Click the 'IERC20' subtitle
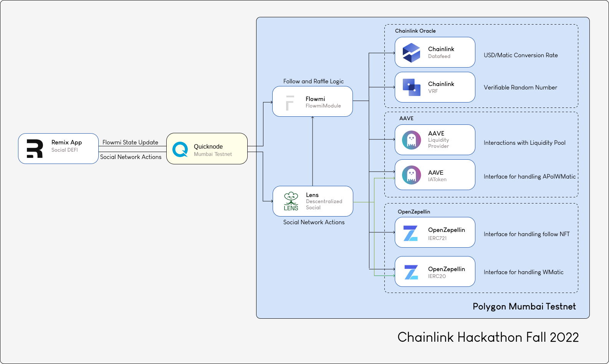The image size is (609, 364). pyautogui.click(x=437, y=276)
